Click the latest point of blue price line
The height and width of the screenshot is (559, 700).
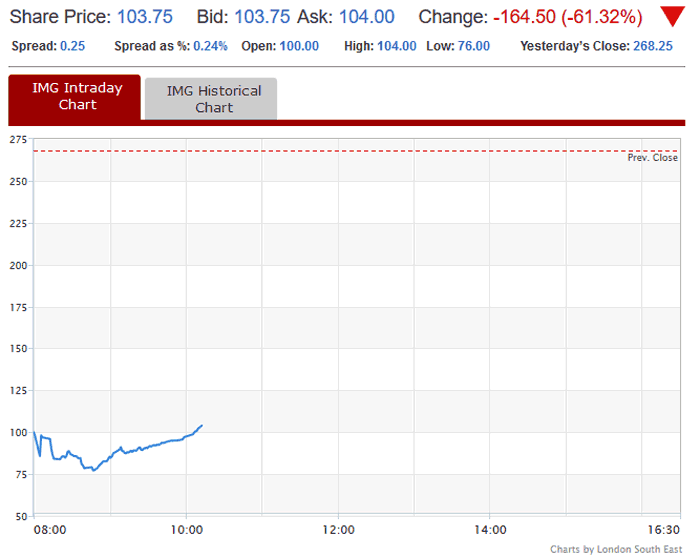pos(202,426)
